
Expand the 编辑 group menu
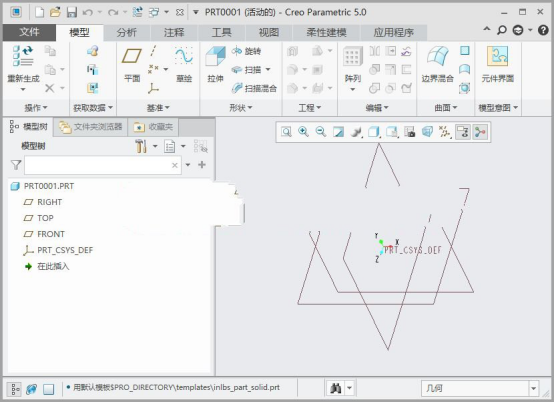pyautogui.click(x=377, y=107)
